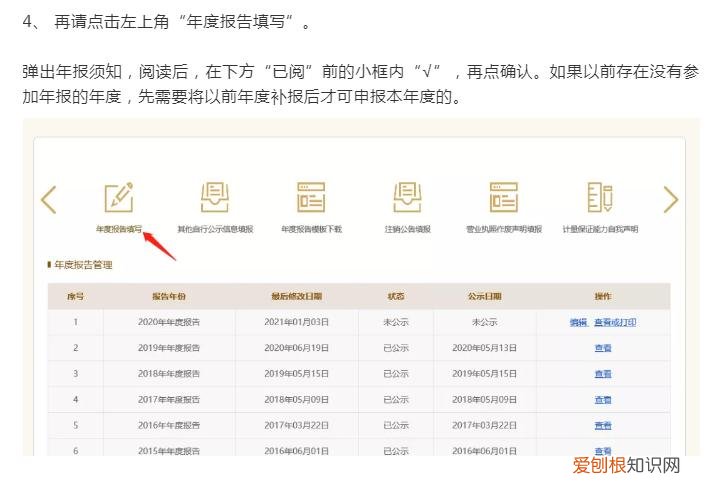706x484 pixels.
Task: Open 查看或打印 for the 2020 report
Action: (x=615, y=322)
